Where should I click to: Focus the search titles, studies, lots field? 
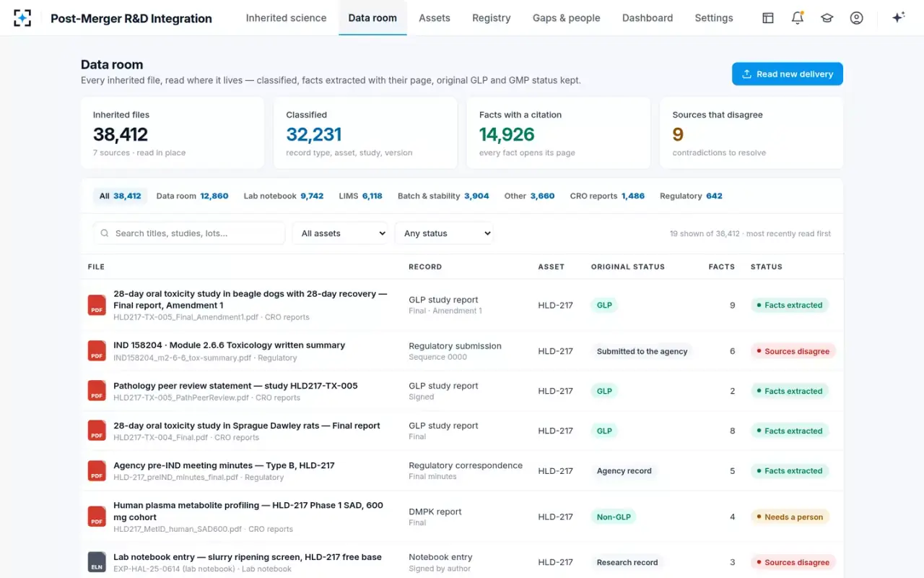(189, 233)
